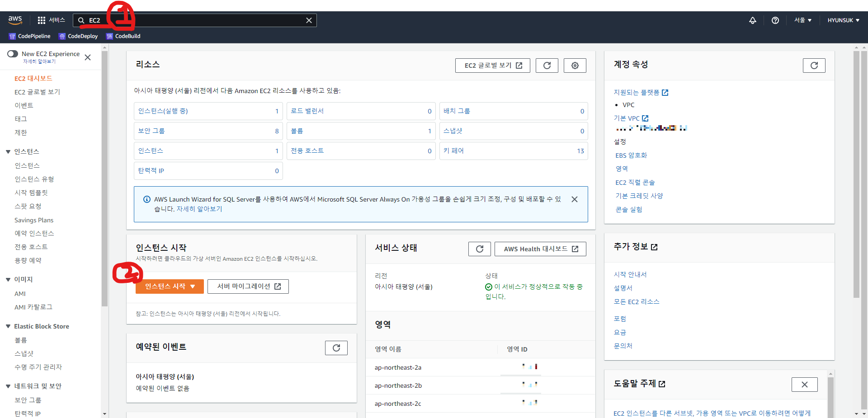The height and width of the screenshot is (418, 868).
Task: Open the AWS Health 대시보드 button
Action: coord(540,249)
